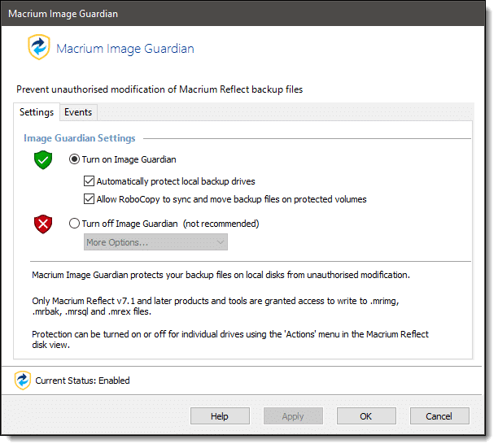This screenshot has height=448, width=498.
Task: Click the More Options dropdown arrow
Action: point(221,242)
